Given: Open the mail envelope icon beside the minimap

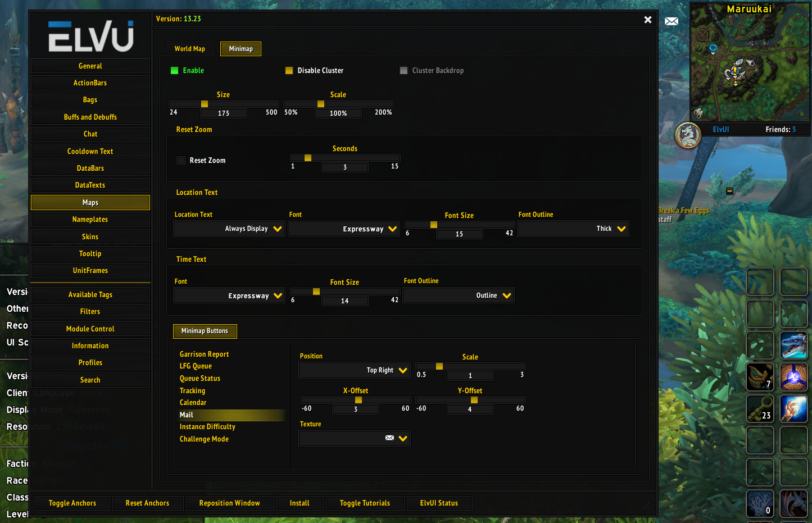Looking at the screenshot, I should click(x=672, y=20).
